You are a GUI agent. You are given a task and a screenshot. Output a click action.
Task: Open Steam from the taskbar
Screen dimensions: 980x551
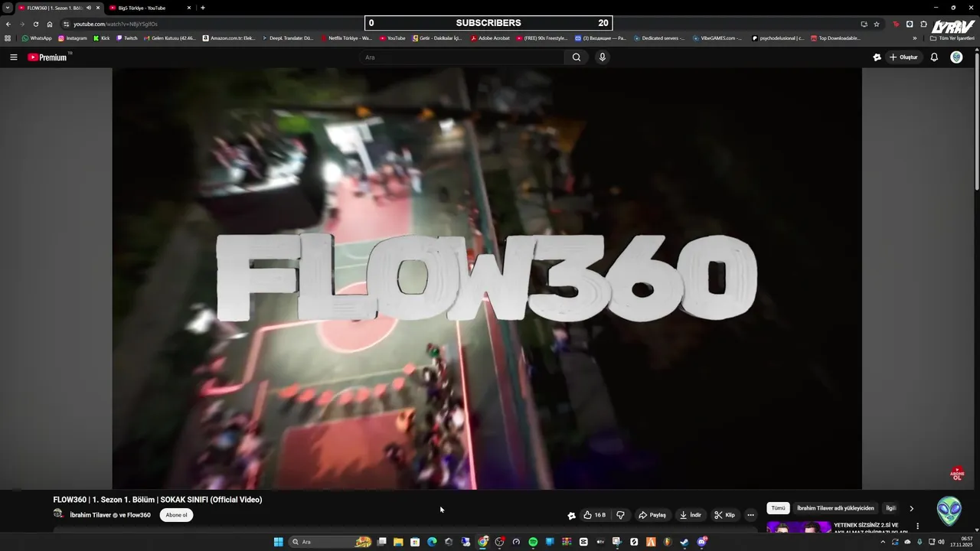coord(684,542)
